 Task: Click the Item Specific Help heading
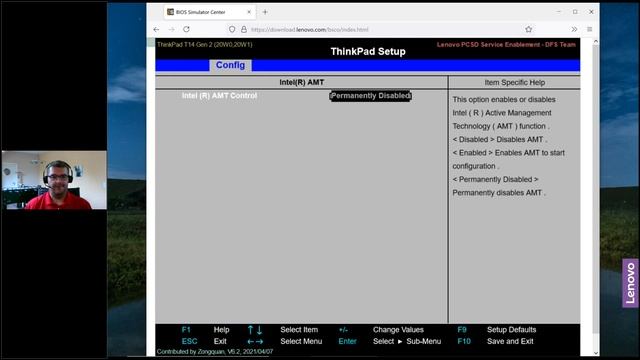(515, 82)
